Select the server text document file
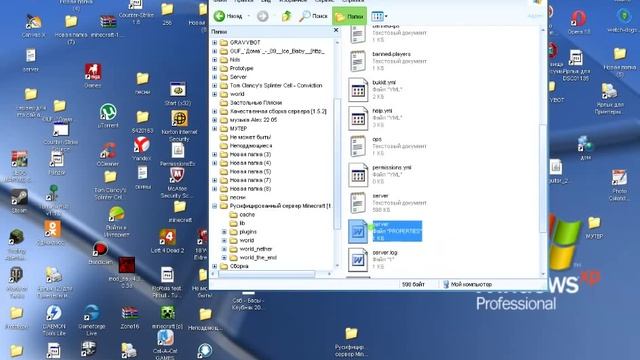Image resolution: width=640 pixels, height=360 pixels. coord(388,203)
